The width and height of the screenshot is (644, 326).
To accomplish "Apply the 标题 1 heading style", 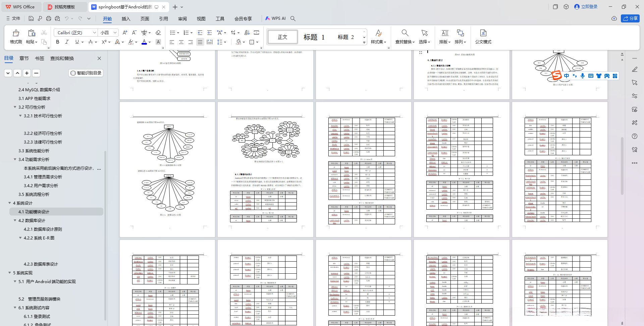I will 314,37.
